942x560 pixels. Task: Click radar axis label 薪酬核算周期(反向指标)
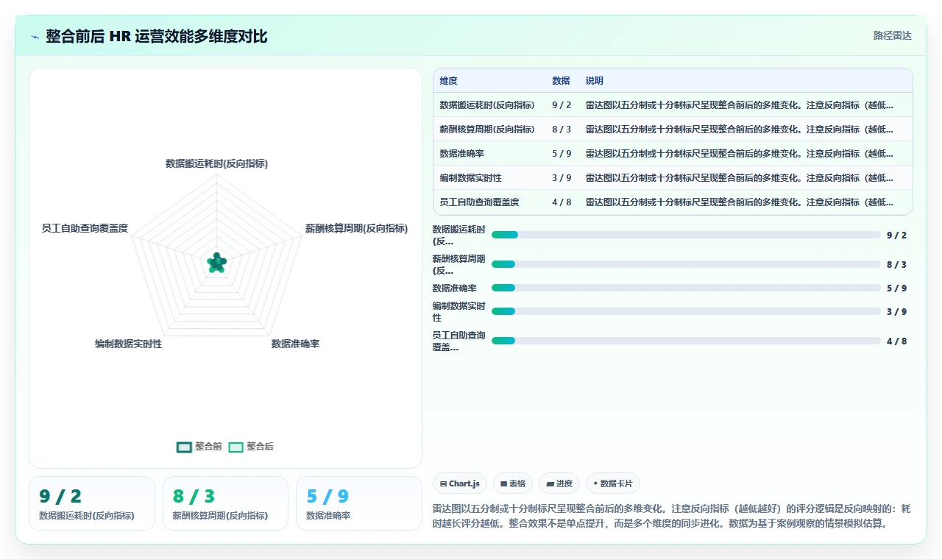[357, 228]
